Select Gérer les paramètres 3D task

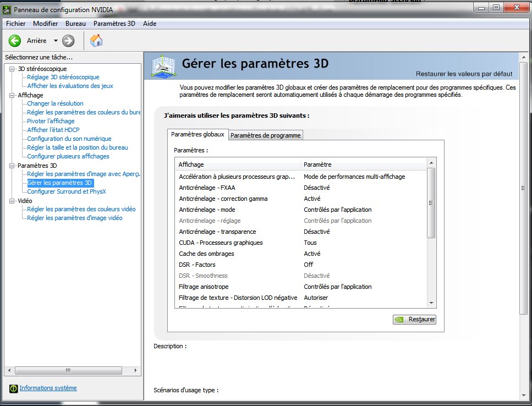(60, 183)
